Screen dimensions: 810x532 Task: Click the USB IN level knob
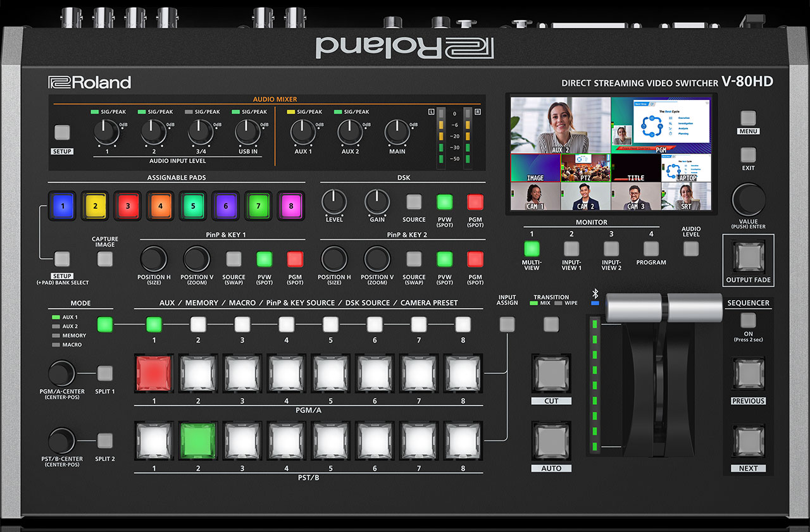click(x=247, y=132)
